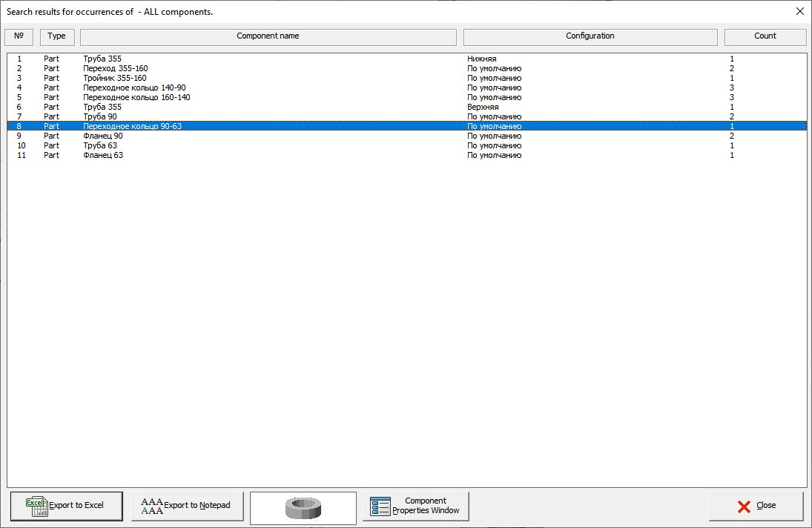Sort by the Component name column header
Viewport: 812px width, 528px height.
point(268,36)
